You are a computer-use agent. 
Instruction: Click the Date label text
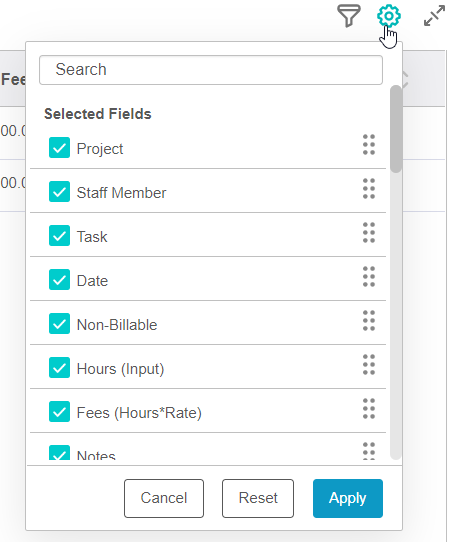tap(92, 281)
